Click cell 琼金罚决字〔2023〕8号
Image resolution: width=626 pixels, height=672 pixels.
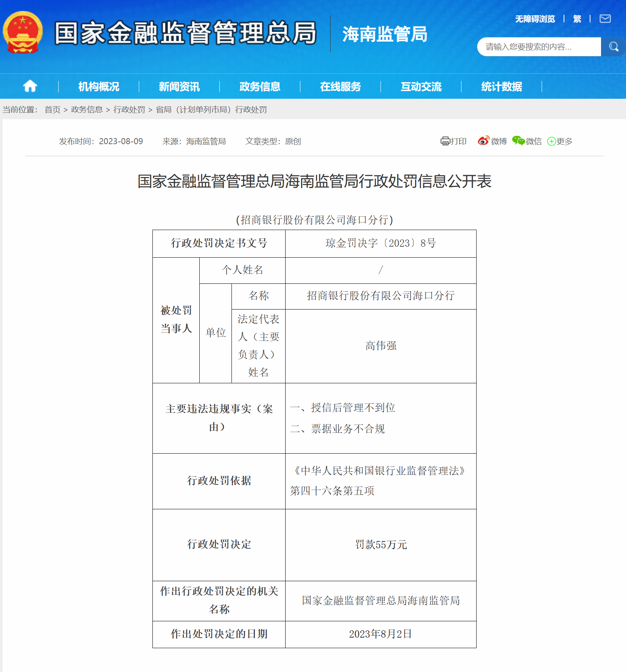[x=381, y=243]
